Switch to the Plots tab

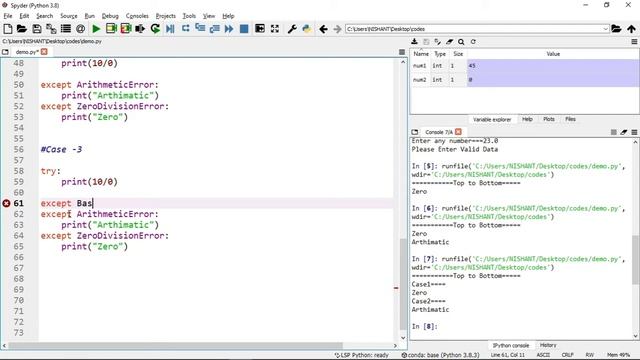pos(549,119)
